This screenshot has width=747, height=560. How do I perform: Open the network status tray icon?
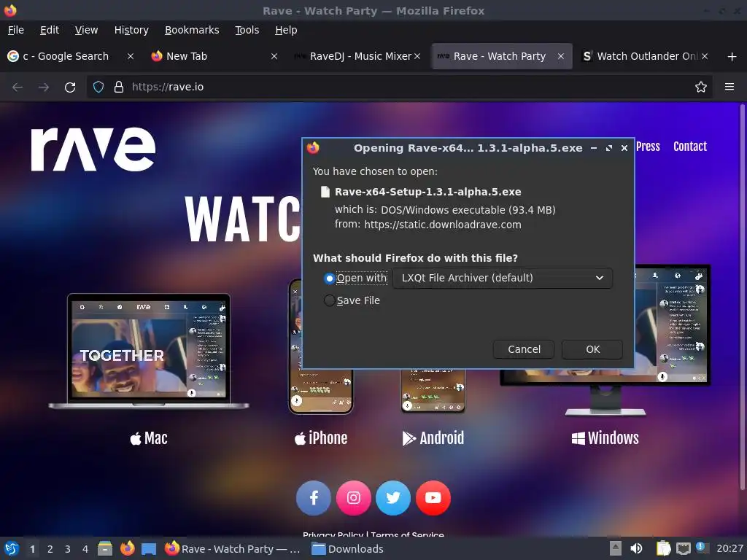coord(683,548)
